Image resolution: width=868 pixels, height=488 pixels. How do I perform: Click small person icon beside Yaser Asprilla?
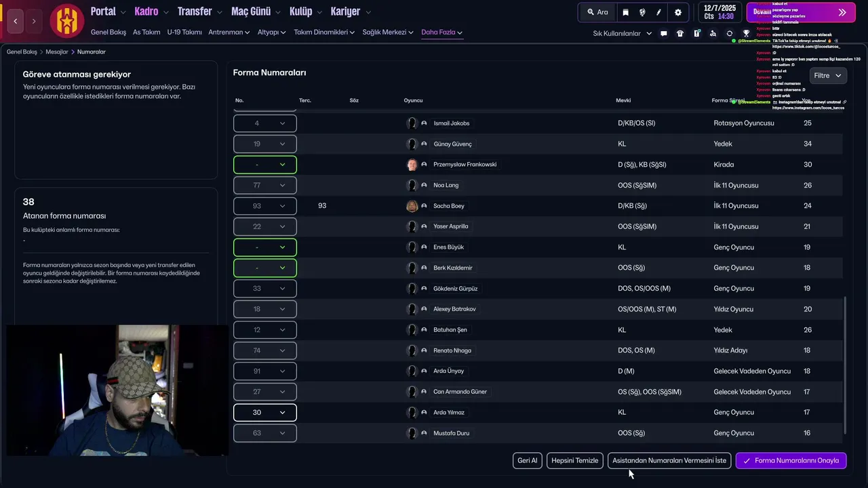424,226
